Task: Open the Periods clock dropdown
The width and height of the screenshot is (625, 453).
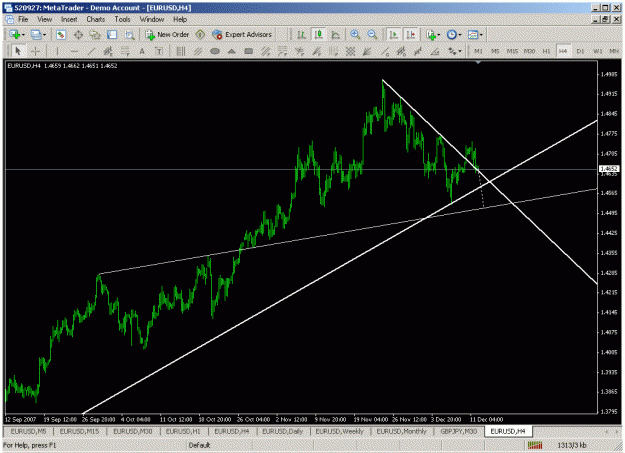Action: click(454, 35)
